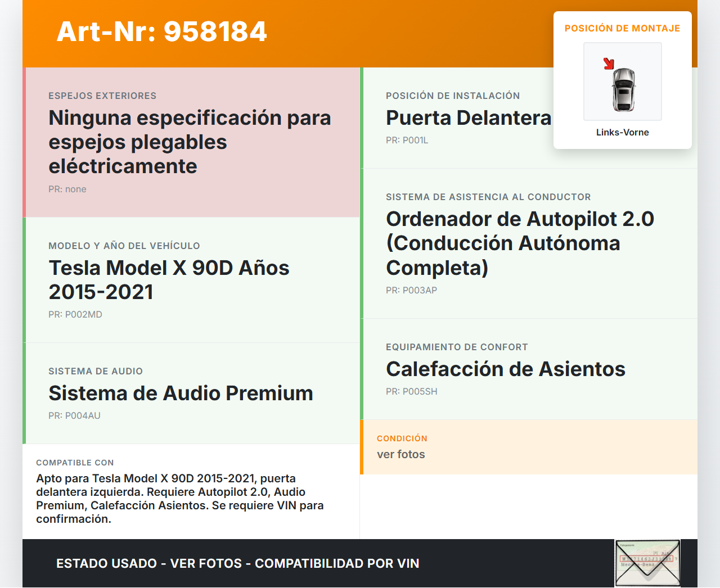
Task: Select the EQUIPAMIENTO DE CONFORT label
Action: [457, 347]
